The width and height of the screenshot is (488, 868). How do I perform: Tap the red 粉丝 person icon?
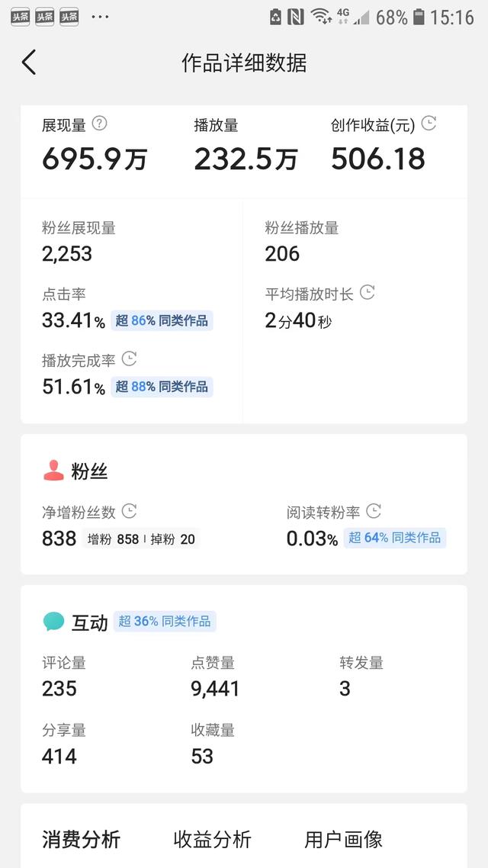(53, 471)
